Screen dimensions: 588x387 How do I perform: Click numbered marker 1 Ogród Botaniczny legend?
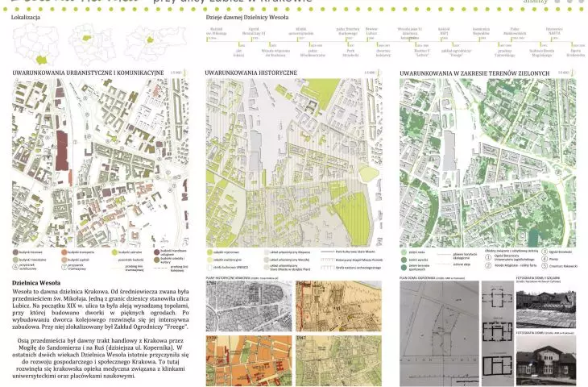pos(488,257)
